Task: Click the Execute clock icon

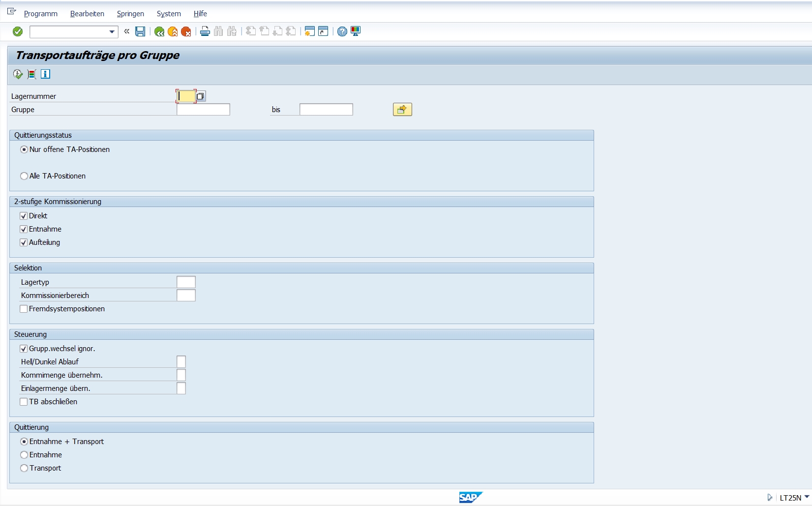Action: 18,74
